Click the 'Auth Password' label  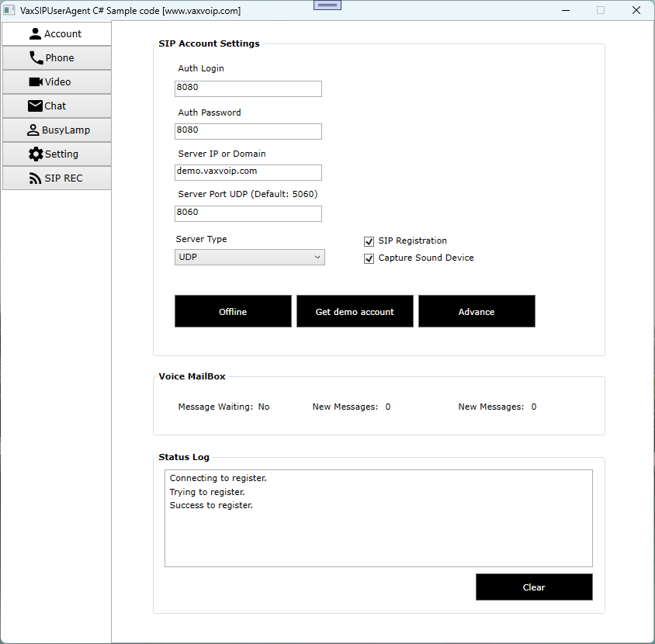[210, 113]
